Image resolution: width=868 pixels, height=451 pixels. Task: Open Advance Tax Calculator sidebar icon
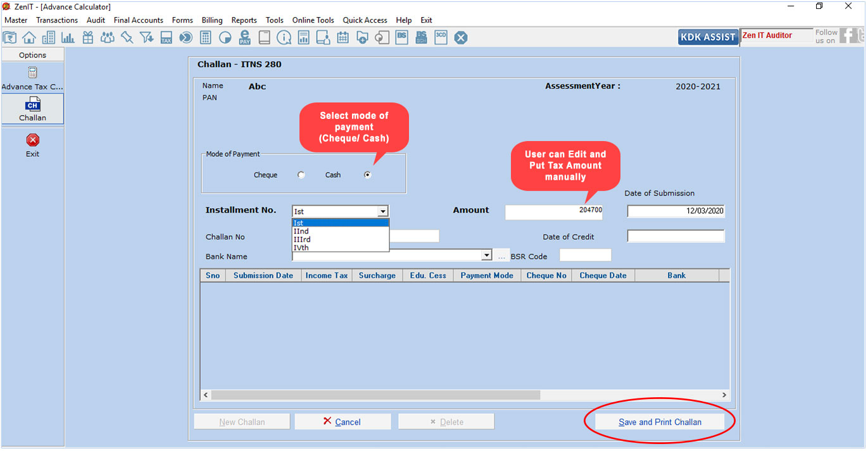point(32,78)
